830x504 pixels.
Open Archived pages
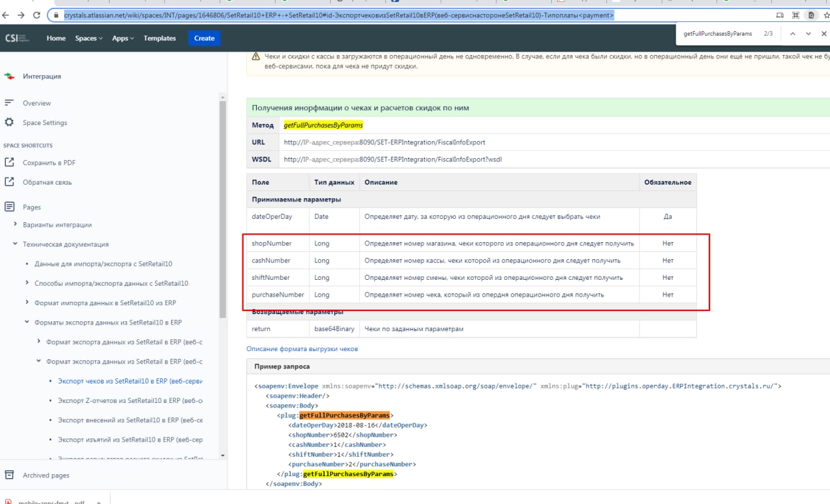(46, 475)
